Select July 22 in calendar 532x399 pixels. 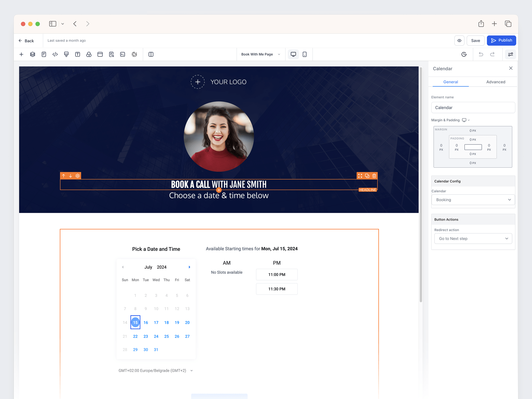click(x=135, y=336)
